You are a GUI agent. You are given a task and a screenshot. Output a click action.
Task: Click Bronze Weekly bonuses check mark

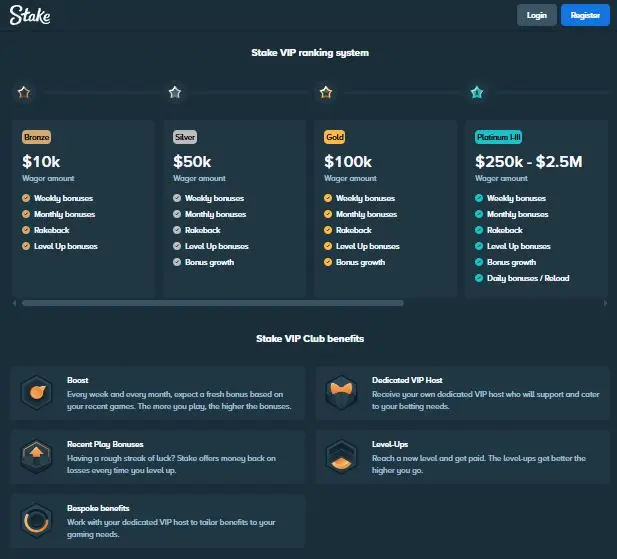26,198
